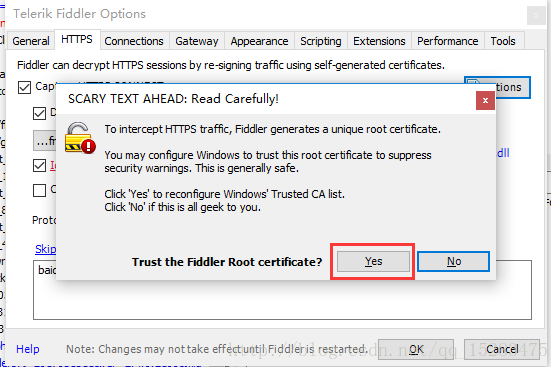Open the Help link
The width and height of the screenshot is (560, 370).
click(28, 349)
